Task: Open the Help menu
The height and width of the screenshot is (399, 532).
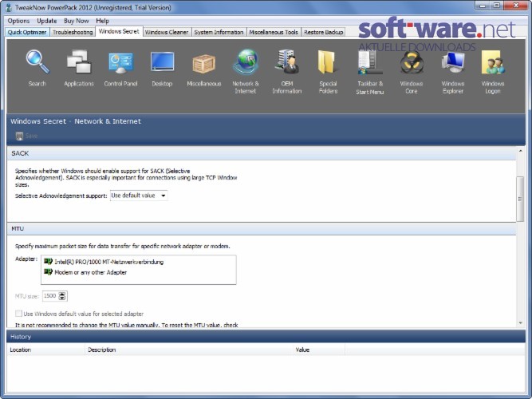Action: 102,21
